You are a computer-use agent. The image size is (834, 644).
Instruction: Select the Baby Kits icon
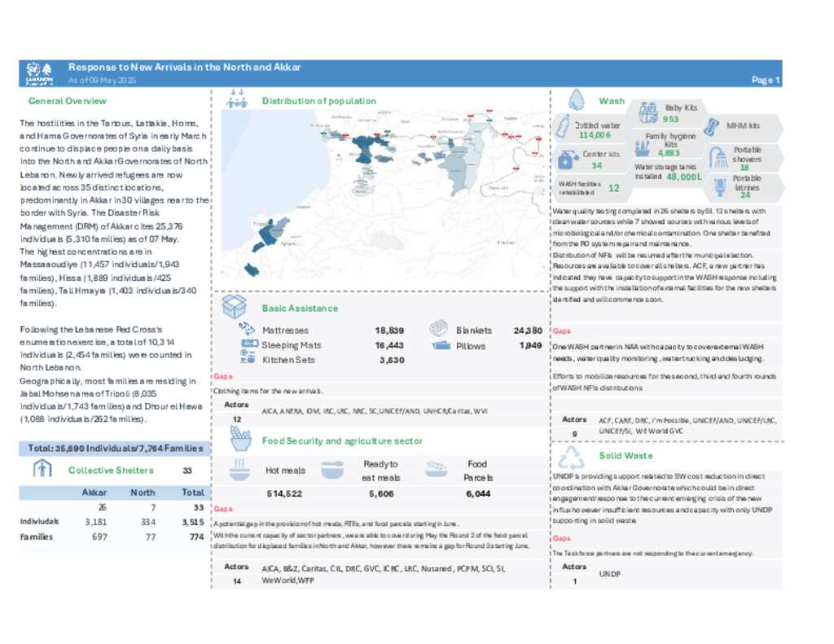point(649,112)
